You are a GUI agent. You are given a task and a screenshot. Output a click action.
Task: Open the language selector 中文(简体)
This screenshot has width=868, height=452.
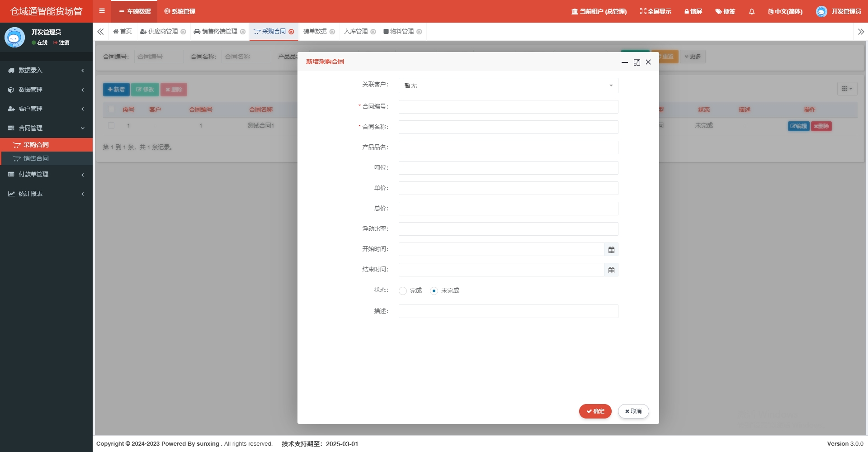click(785, 11)
